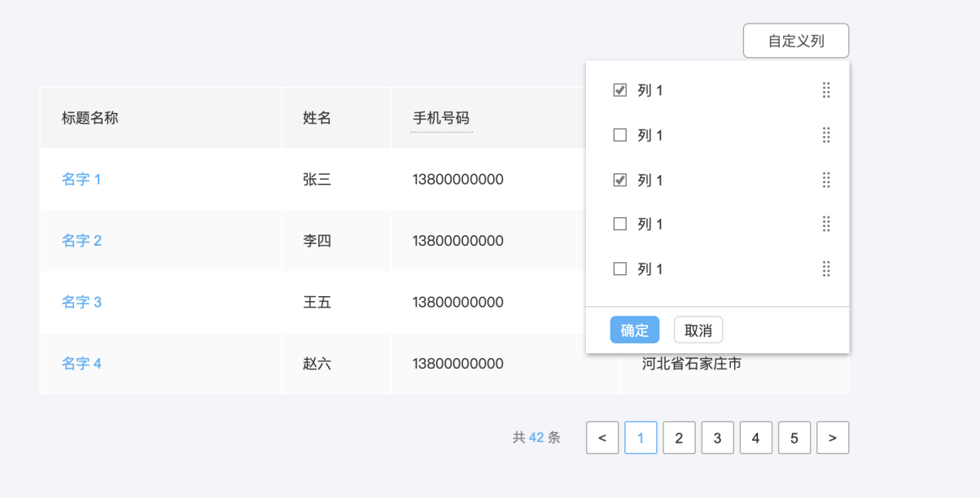Enable the fifth 列 1 checkbox
Screen dimensions: 980x498
click(x=619, y=269)
